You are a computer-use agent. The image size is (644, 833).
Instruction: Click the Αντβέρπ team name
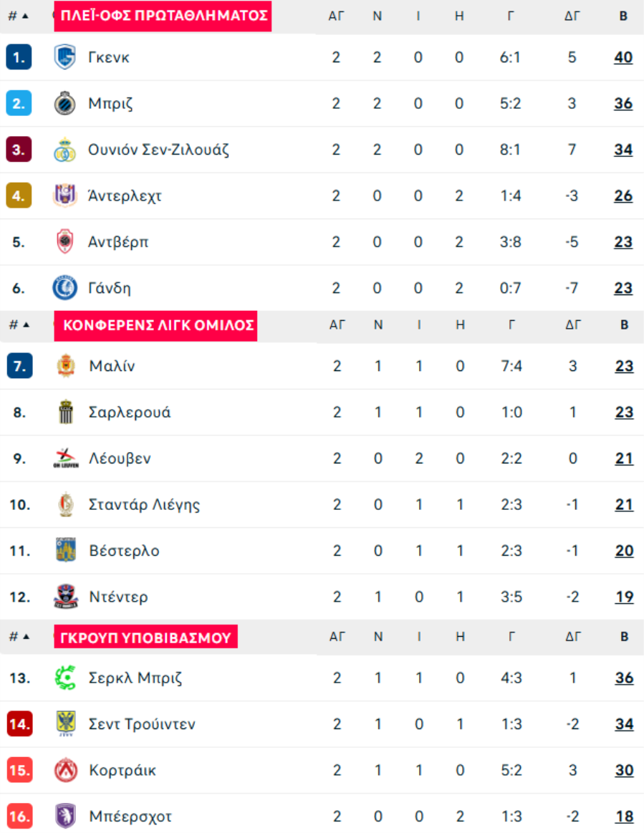(x=118, y=242)
